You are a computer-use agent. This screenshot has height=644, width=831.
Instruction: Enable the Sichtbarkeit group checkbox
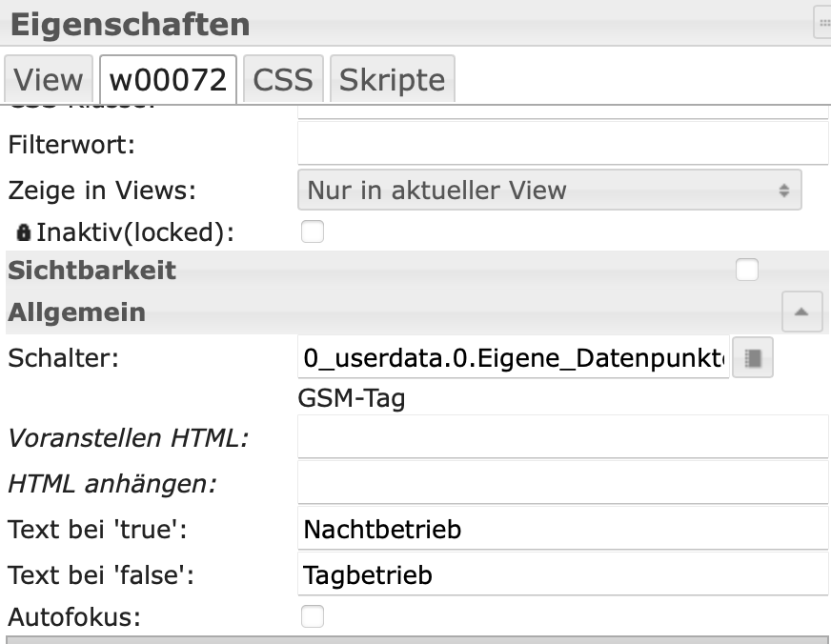[747, 271]
